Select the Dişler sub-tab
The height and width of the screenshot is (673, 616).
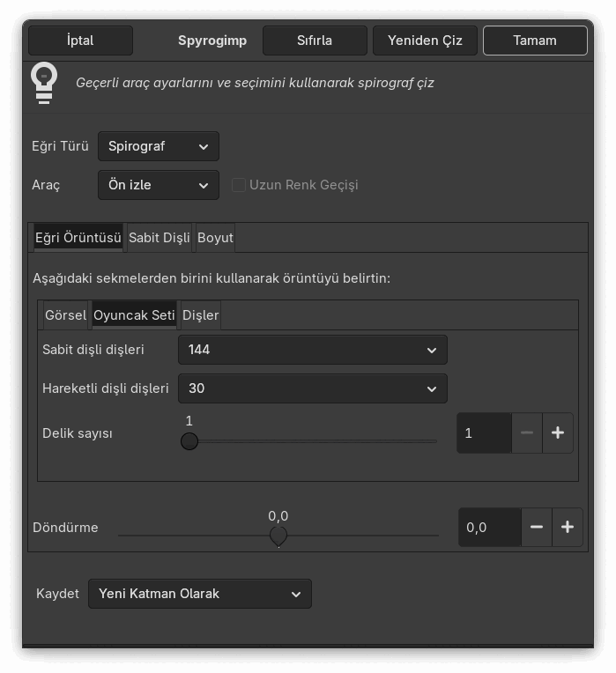click(x=200, y=315)
